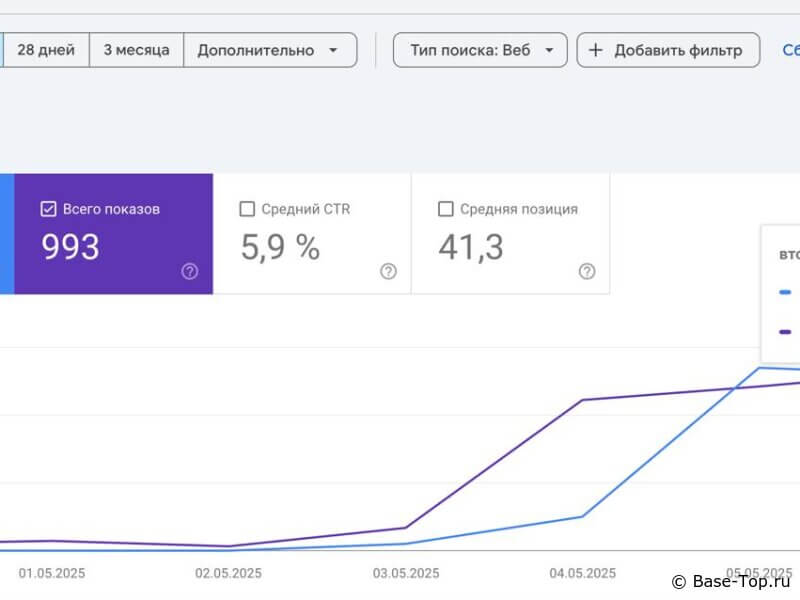The width and height of the screenshot is (800, 600).
Task: Click blue legend line marker in tooltip
Action: (786, 292)
